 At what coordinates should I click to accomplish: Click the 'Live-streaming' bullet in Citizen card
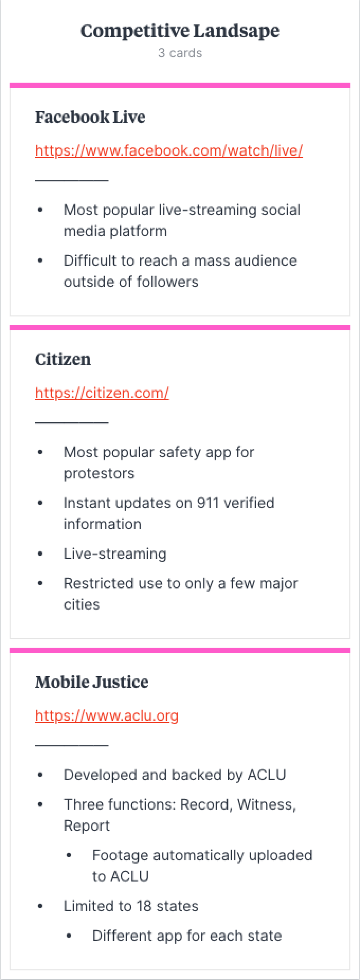115,554
